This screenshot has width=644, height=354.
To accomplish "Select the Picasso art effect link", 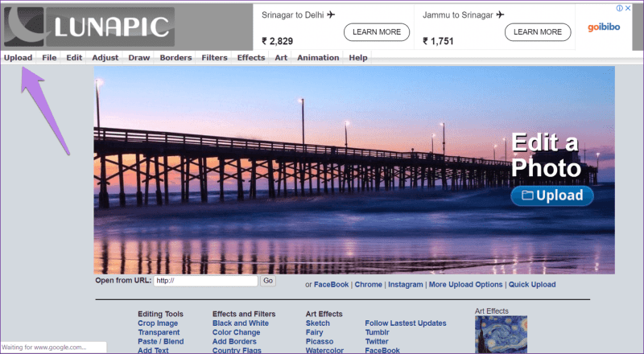I will click(320, 341).
